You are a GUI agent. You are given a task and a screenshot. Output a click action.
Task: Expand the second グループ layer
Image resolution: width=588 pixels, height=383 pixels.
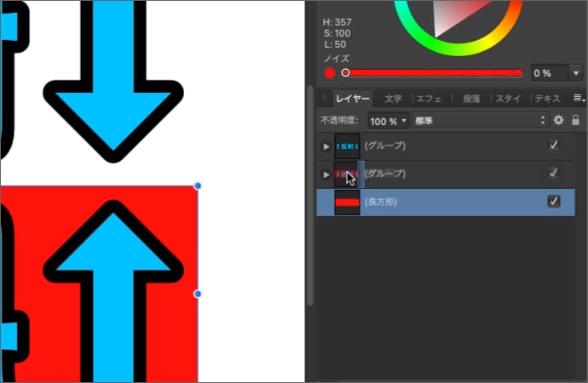click(326, 174)
